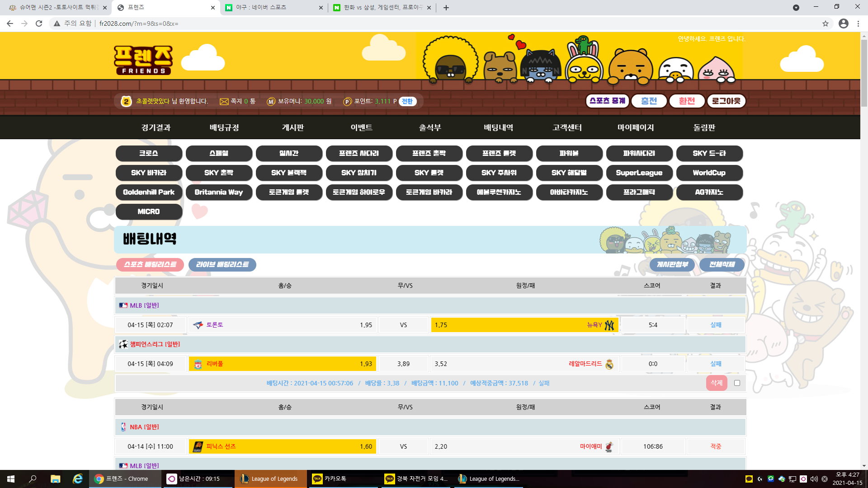
Task: Click the Liverpool team crest icon
Action: coord(198,364)
